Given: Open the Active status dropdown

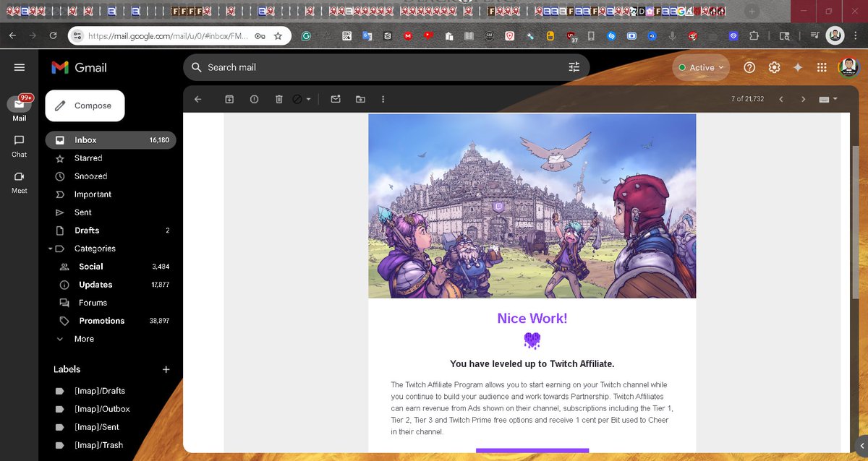Looking at the screenshot, I should [700, 66].
